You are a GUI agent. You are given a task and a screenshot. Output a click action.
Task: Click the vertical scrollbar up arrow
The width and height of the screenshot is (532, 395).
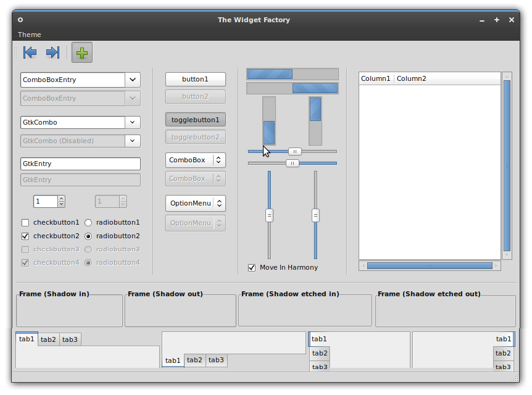tap(507, 77)
